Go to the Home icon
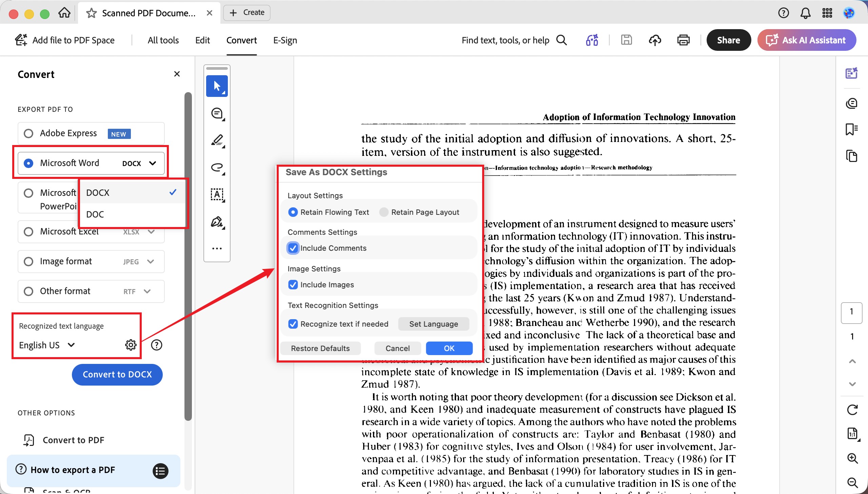This screenshot has height=494, width=868. pos(64,13)
